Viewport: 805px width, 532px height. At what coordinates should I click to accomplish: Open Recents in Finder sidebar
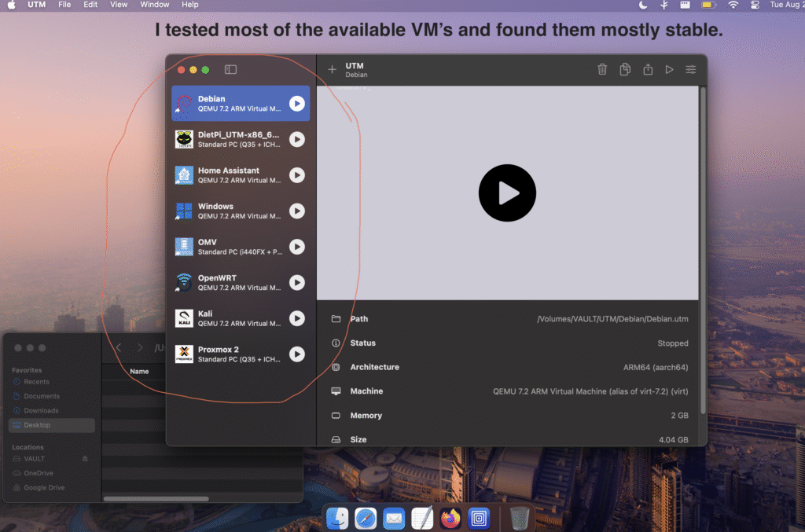[36, 382]
